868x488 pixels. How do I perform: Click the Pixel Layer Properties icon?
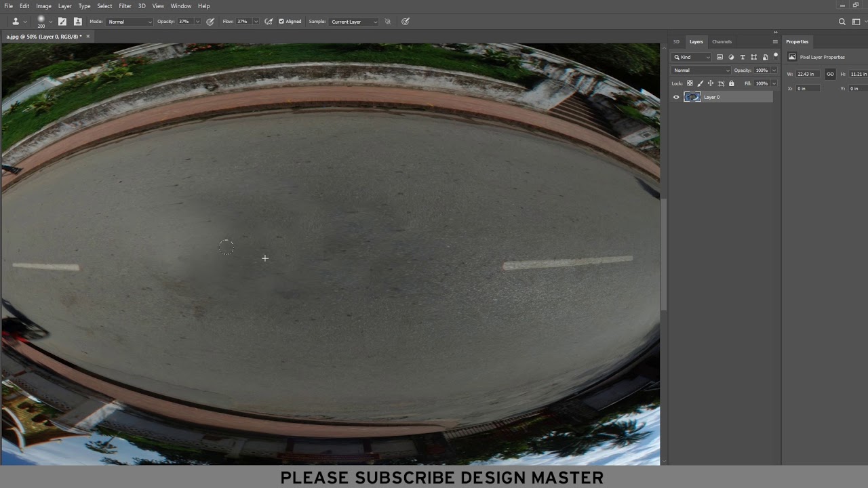click(792, 57)
